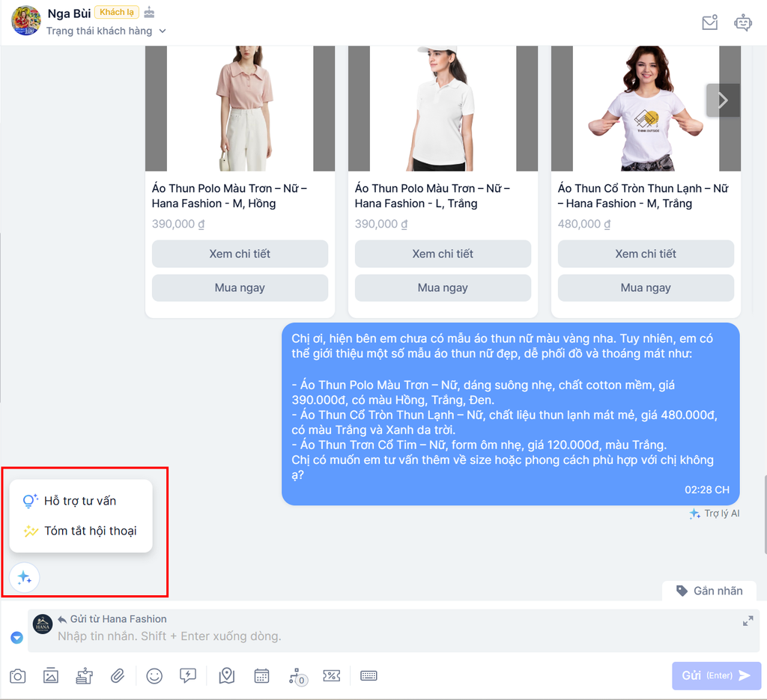Open the product catalog icon

point(84,675)
